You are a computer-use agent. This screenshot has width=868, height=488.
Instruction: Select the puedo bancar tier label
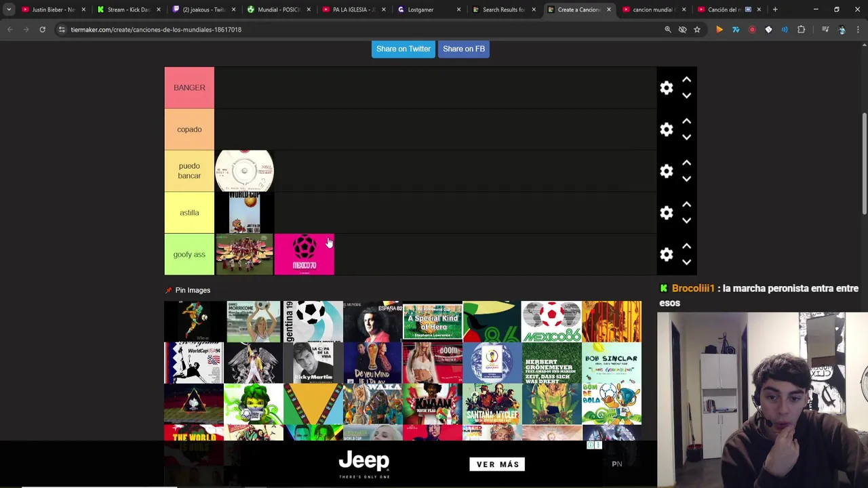[x=189, y=171]
